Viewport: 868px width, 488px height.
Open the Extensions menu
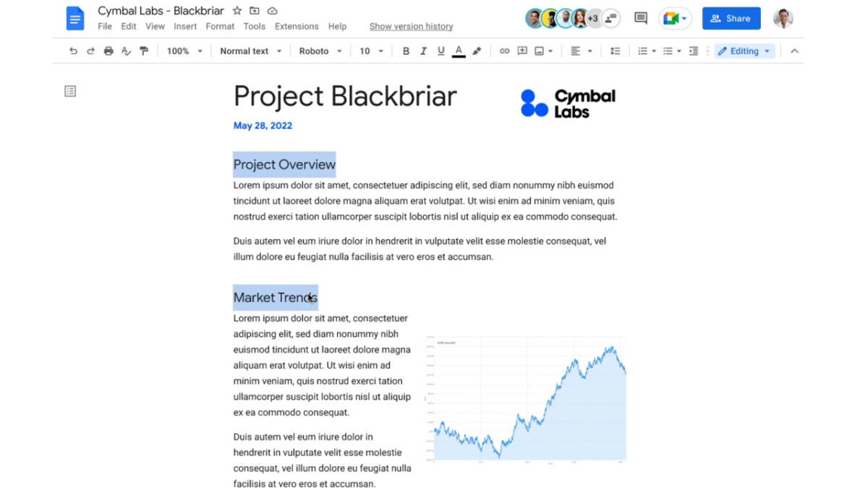[297, 25]
